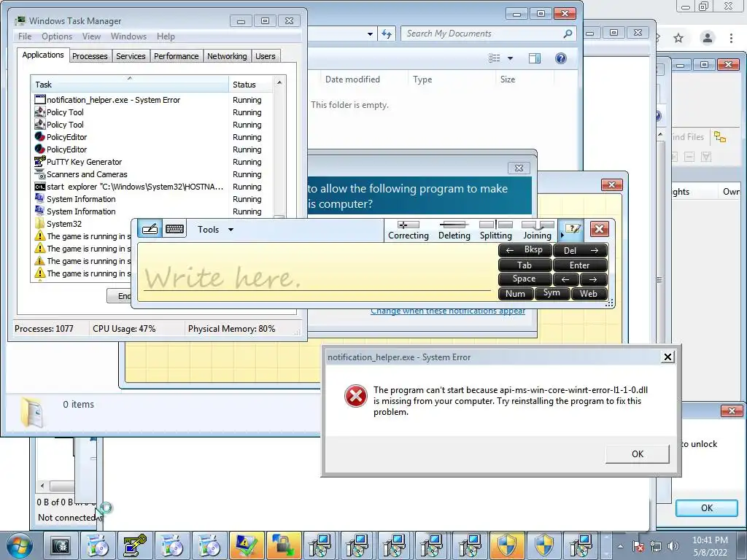Open the Chrome profile avatar icon

pyautogui.click(x=708, y=38)
